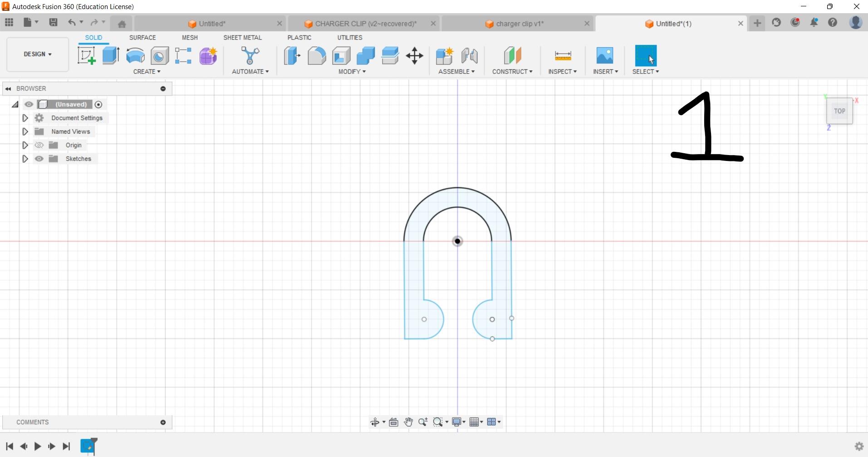Open Help via the question mark

click(833, 22)
